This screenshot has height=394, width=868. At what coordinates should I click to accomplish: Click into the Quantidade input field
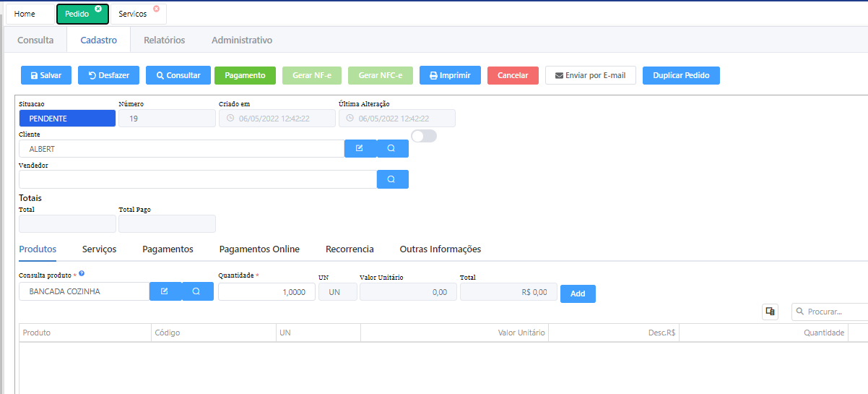266,292
